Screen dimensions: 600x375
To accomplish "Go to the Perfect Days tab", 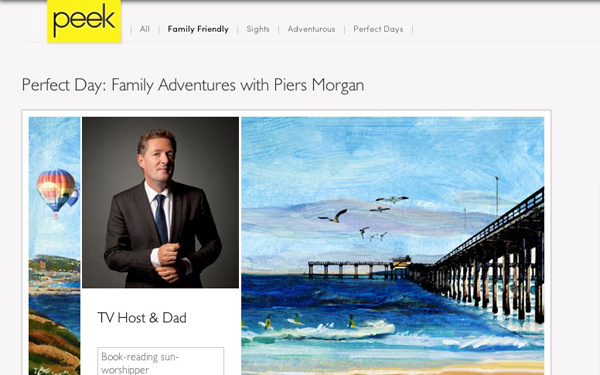I will pos(378,29).
